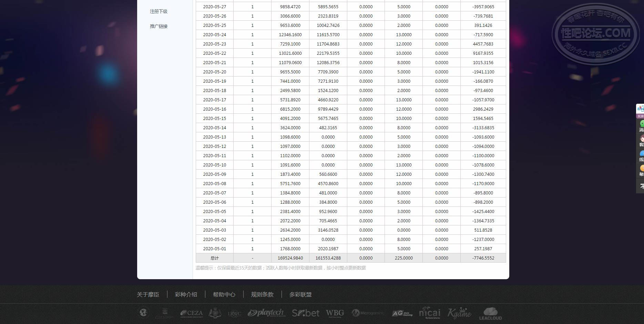Click the total value 169524.9840
644x324 pixels.
290,258
